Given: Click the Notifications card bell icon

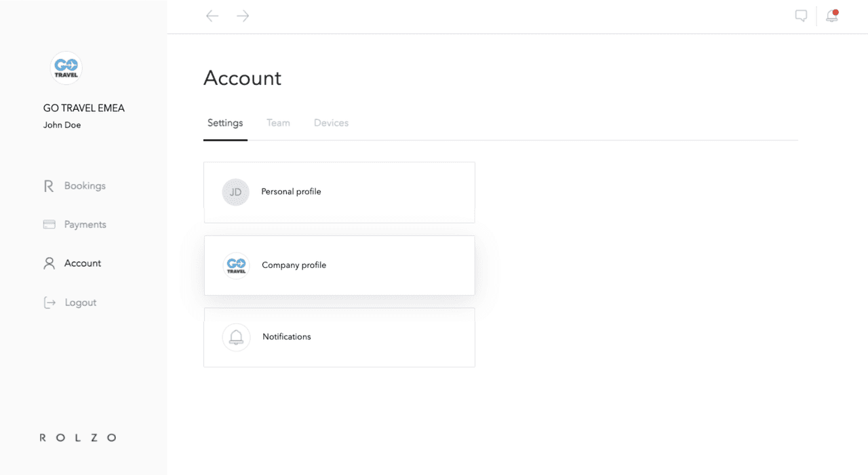Looking at the screenshot, I should pyautogui.click(x=236, y=337).
